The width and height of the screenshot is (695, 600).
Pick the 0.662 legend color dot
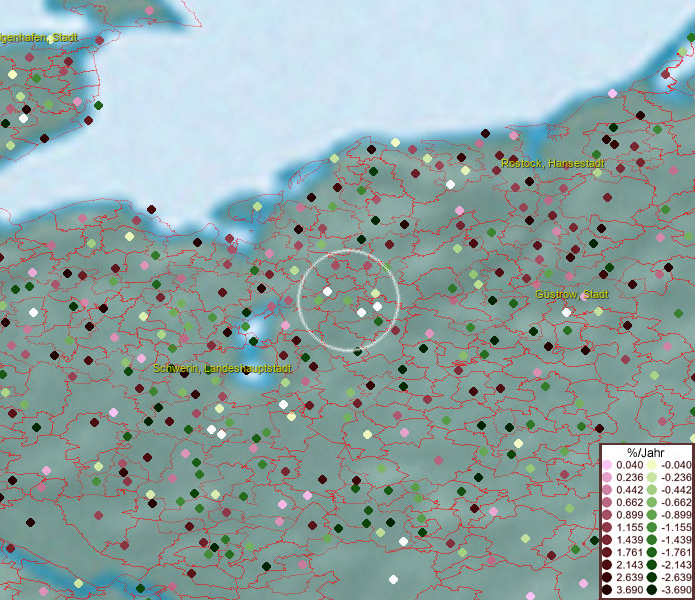coord(608,502)
